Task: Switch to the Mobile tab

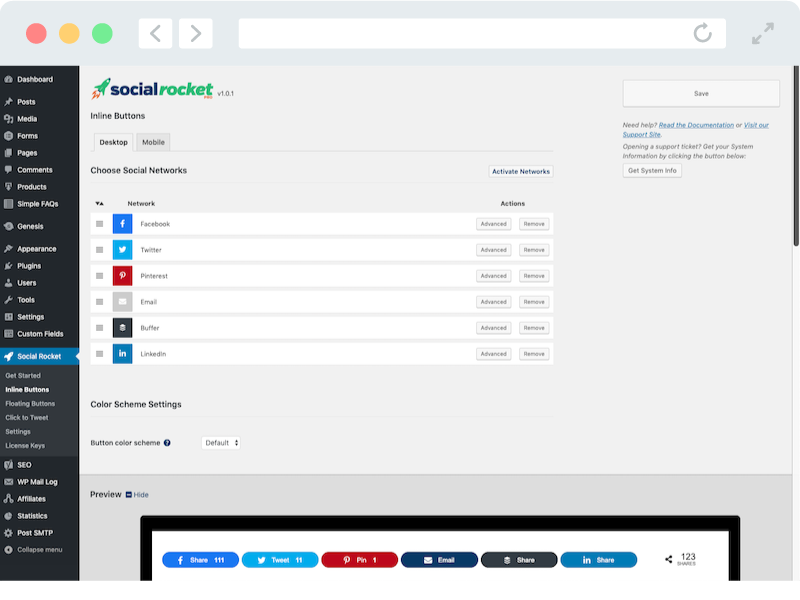Action: [153, 142]
